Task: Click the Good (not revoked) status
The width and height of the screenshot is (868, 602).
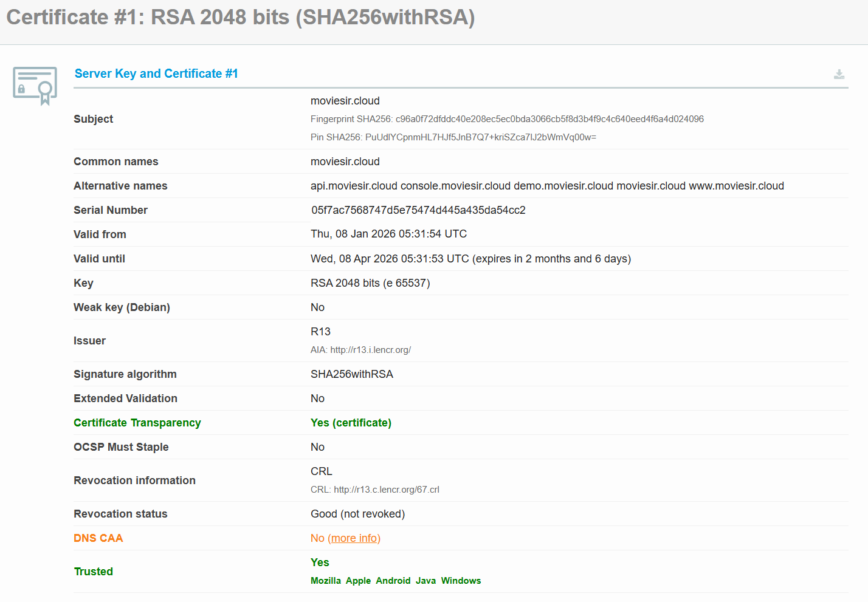Action: click(x=357, y=514)
